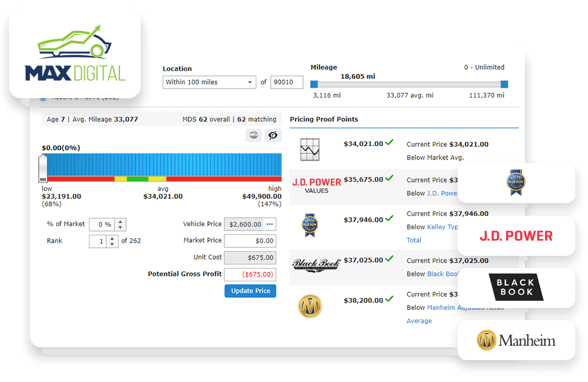Screen dimensions: 588x382
Task: Open the Average link
Action: pos(419,321)
